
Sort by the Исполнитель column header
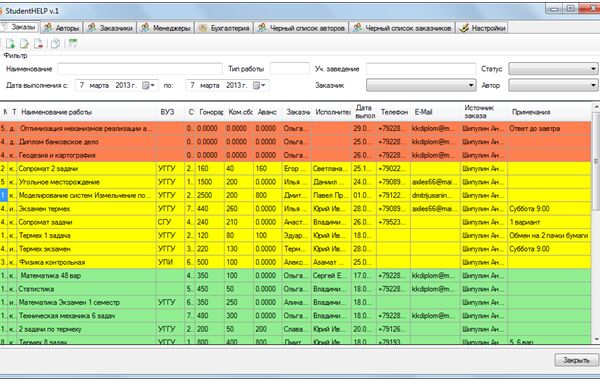pyautogui.click(x=332, y=112)
